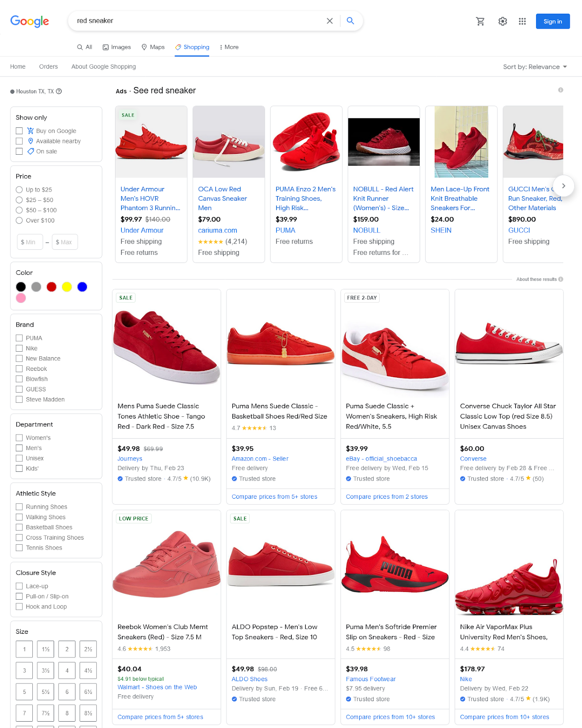This screenshot has height=728, width=582.
Task: Choose the black color swatch
Action: tap(21, 287)
